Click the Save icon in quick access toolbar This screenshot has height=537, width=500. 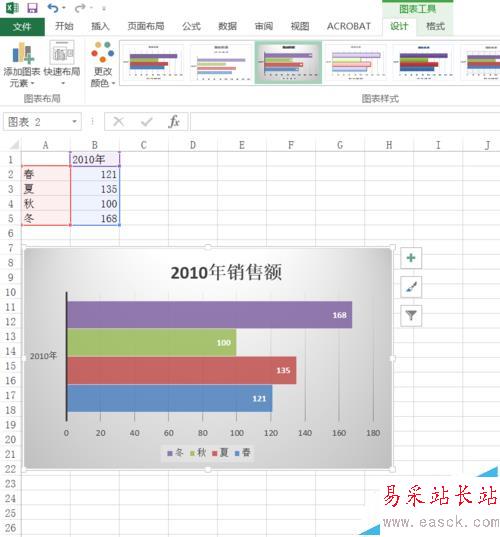tap(33, 8)
